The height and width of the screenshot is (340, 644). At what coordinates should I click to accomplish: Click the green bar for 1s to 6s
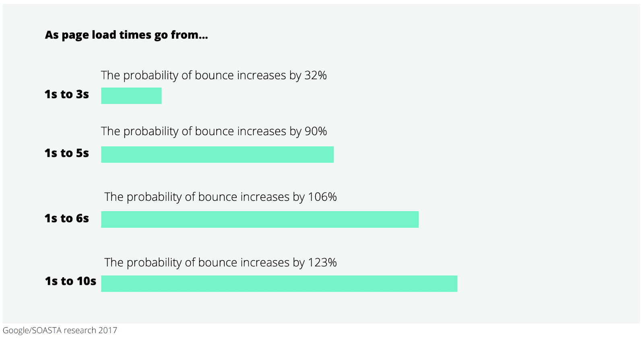click(260, 220)
